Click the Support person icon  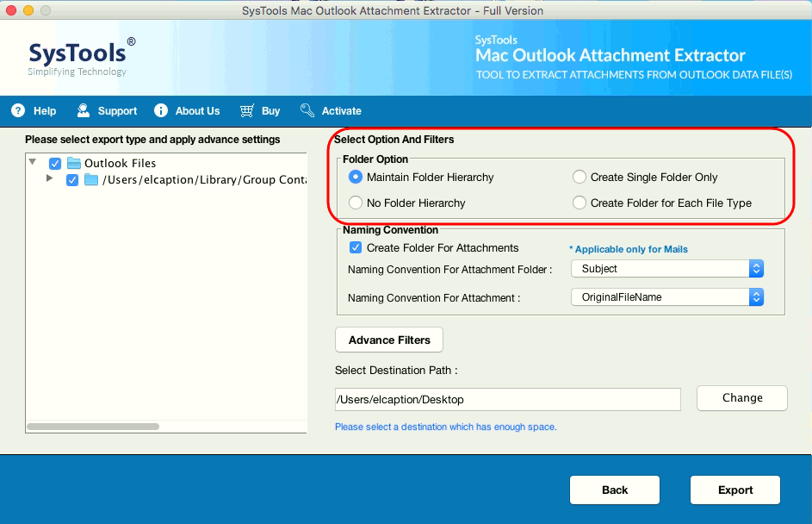(x=84, y=110)
